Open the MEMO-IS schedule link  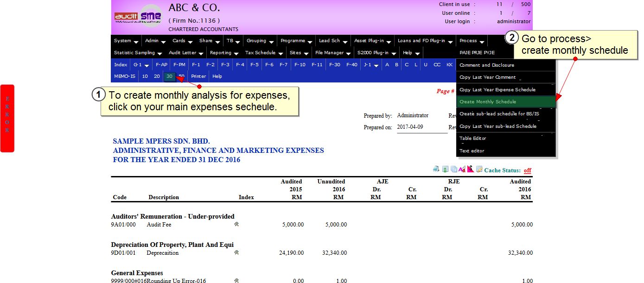pyautogui.click(x=124, y=76)
